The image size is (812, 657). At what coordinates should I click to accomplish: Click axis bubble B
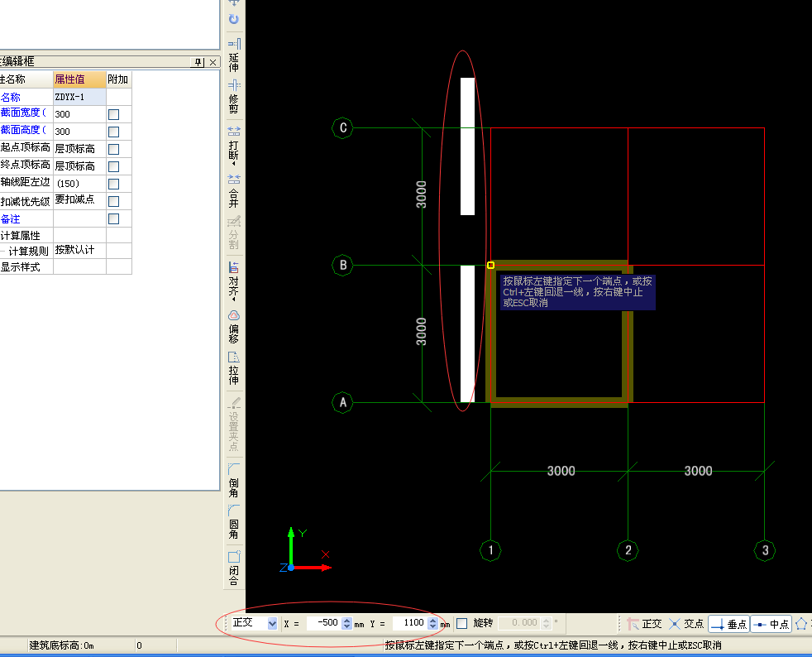pyautogui.click(x=342, y=266)
